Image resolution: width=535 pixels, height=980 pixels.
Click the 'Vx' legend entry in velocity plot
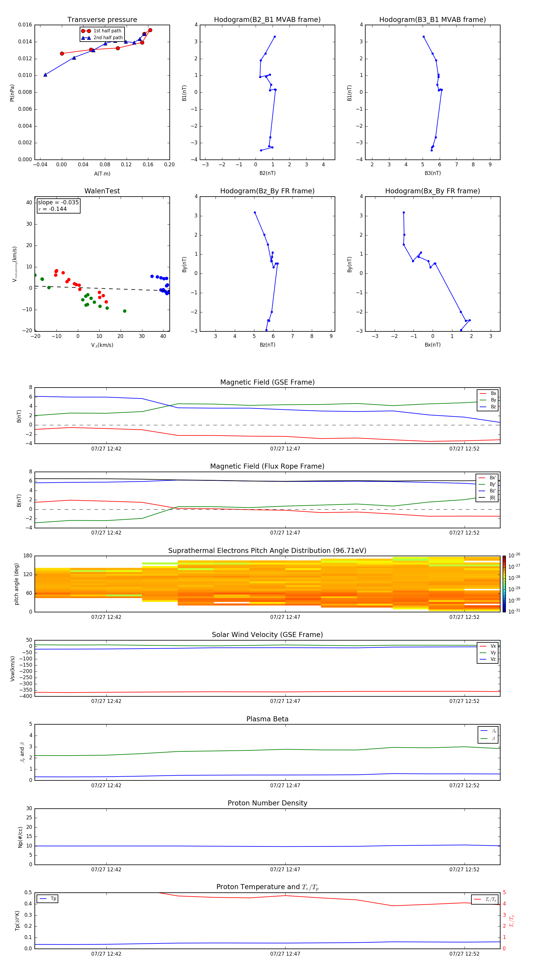pos(488,646)
